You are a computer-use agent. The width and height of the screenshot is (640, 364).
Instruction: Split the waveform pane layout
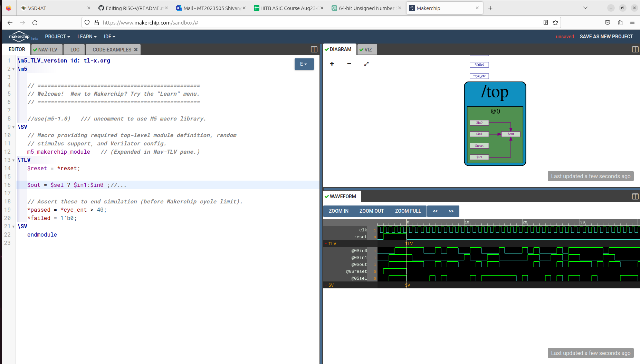[x=636, y=197]
